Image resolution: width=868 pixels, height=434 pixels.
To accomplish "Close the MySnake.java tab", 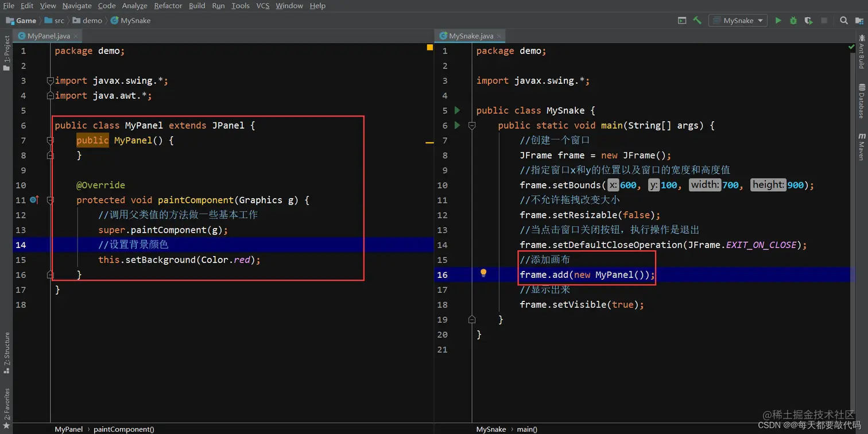I will 499,36.
